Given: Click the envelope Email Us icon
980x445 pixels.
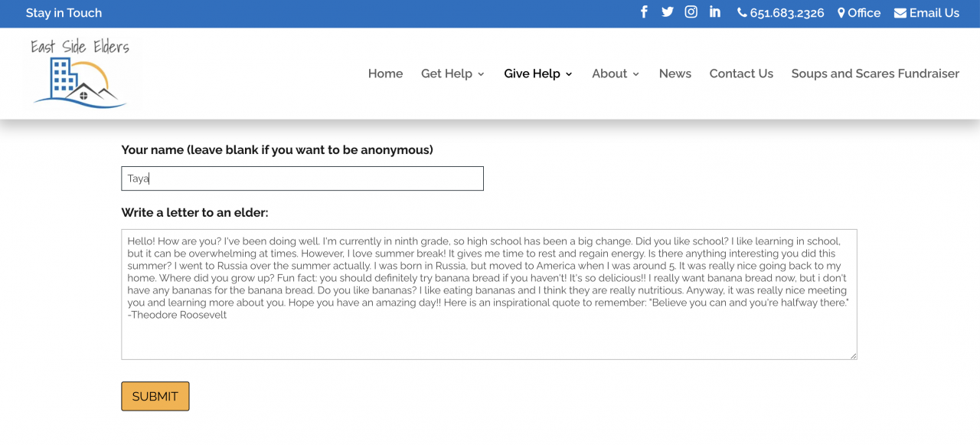Looking at the screenshot, I should point(900,13).
